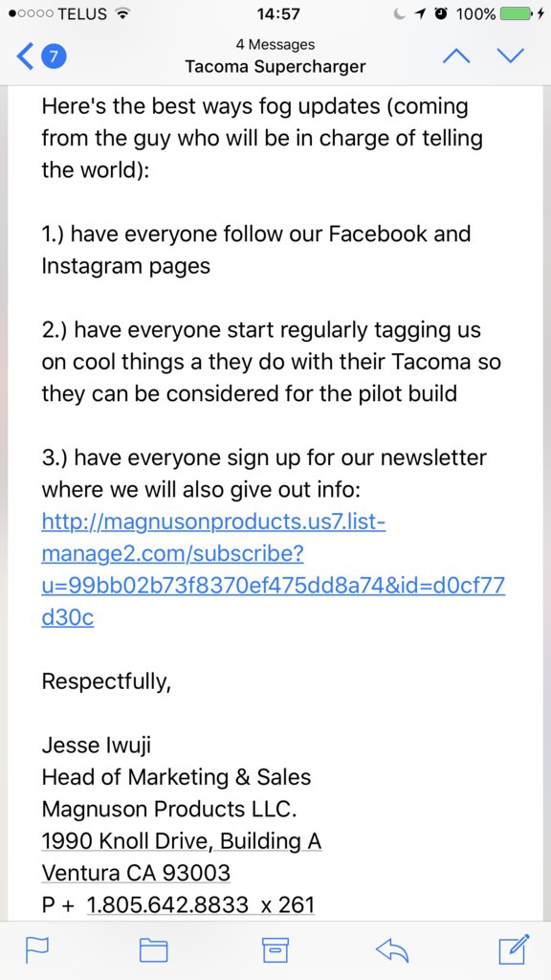551x980 pixels.
Task: Tap the Do Not Disturb moon icon
Action: 400,13
